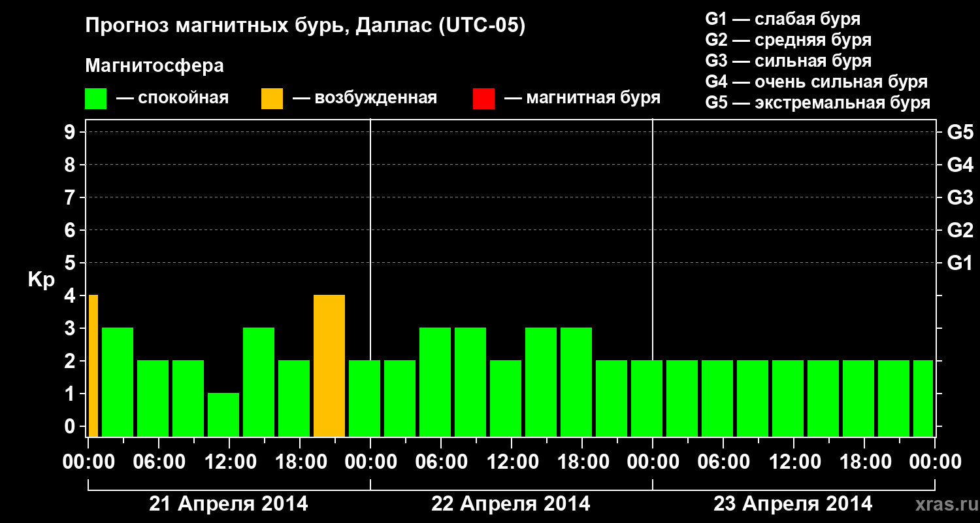Click the G1 storm level axis label
Screen dimensions: 980x523
(x=960, y=263)
